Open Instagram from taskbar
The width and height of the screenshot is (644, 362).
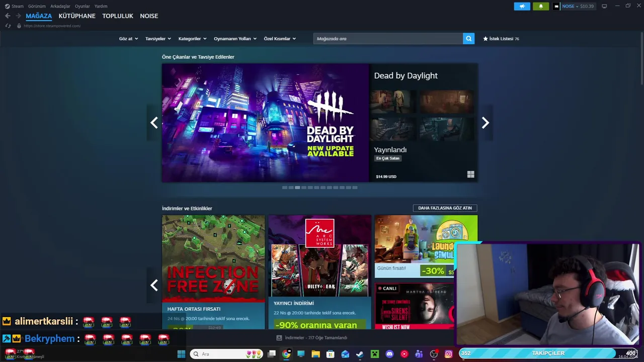point(448,354)
